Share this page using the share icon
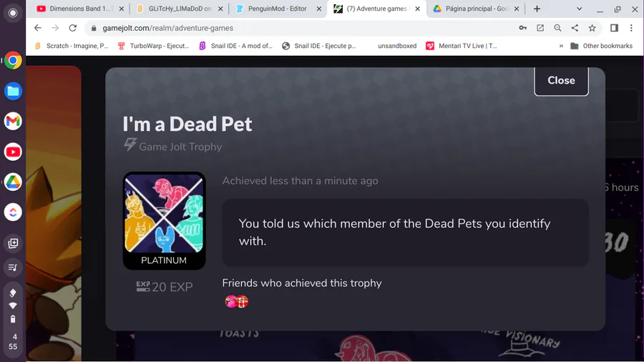The image size is (644, 362). tap(575, 28)
